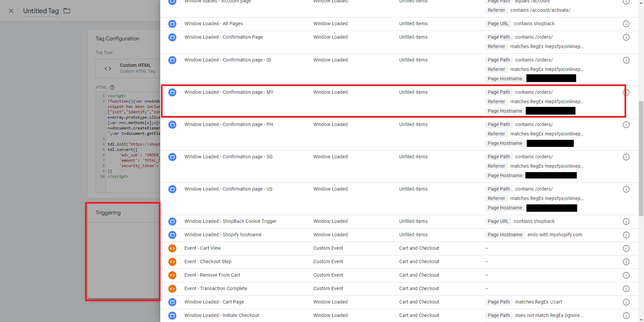The image size is (644, 322).
Task: Show info for Confirmation Page trigger
Action: 626,37
